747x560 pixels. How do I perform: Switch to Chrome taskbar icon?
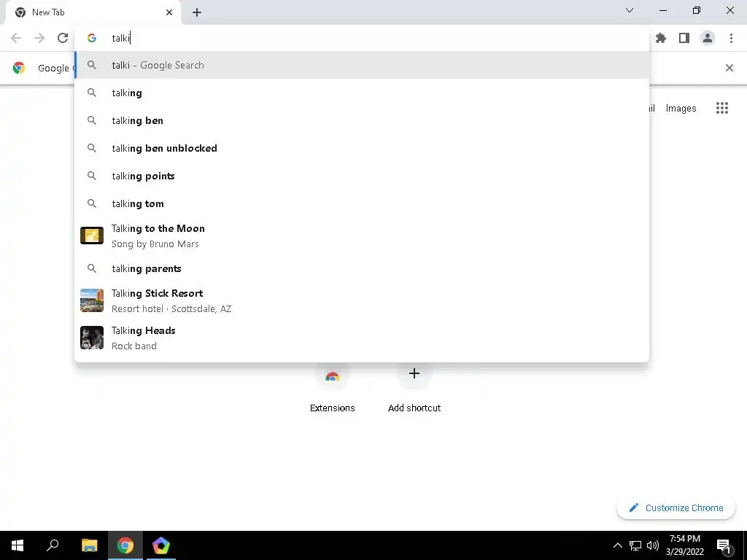pos(125,545)
